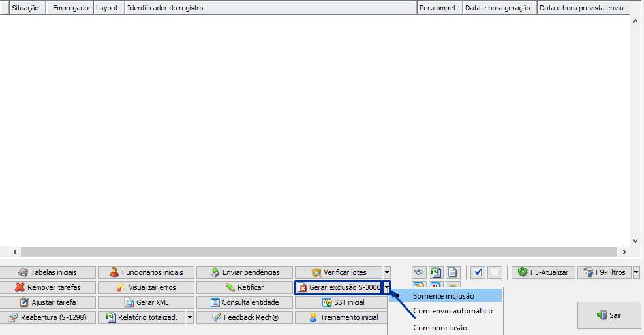Open Visualizar erros
The image size is (644, 335).
(146, 287)
